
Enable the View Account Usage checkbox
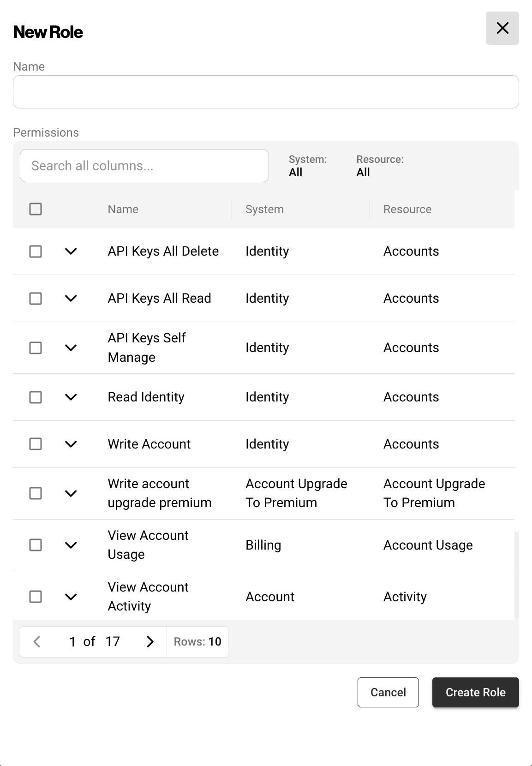36,545
